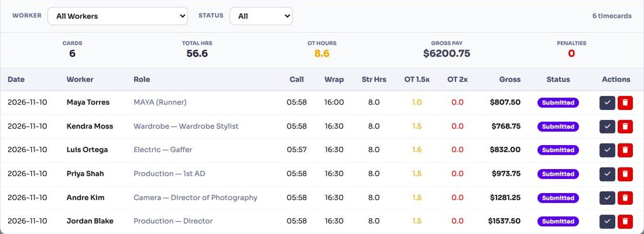Click the Total Hrs value 56.6
The image size is (644, 234).
[197, 53]
